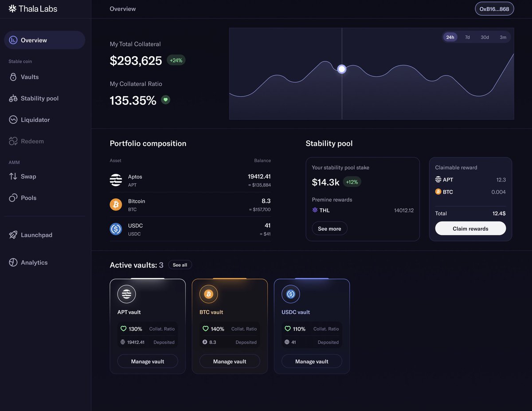Screen dimensions: 532x411
Task: Click the Overview chart icon in sidebar
Action: click(13, 40)
